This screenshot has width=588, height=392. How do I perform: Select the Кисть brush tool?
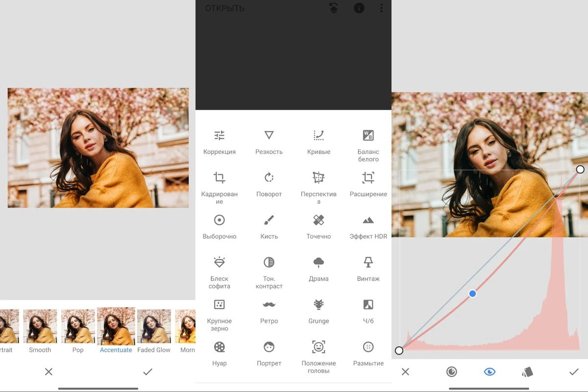tap(269, 226)
